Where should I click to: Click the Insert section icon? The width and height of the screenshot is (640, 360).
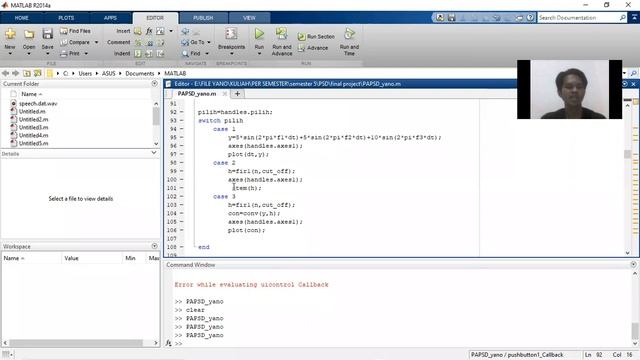138,31
